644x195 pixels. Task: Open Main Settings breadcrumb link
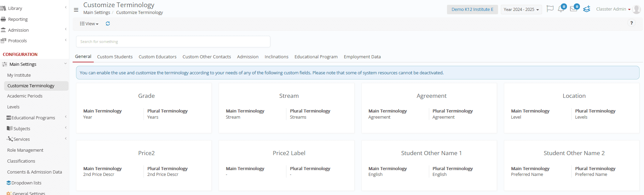[97, 12]
